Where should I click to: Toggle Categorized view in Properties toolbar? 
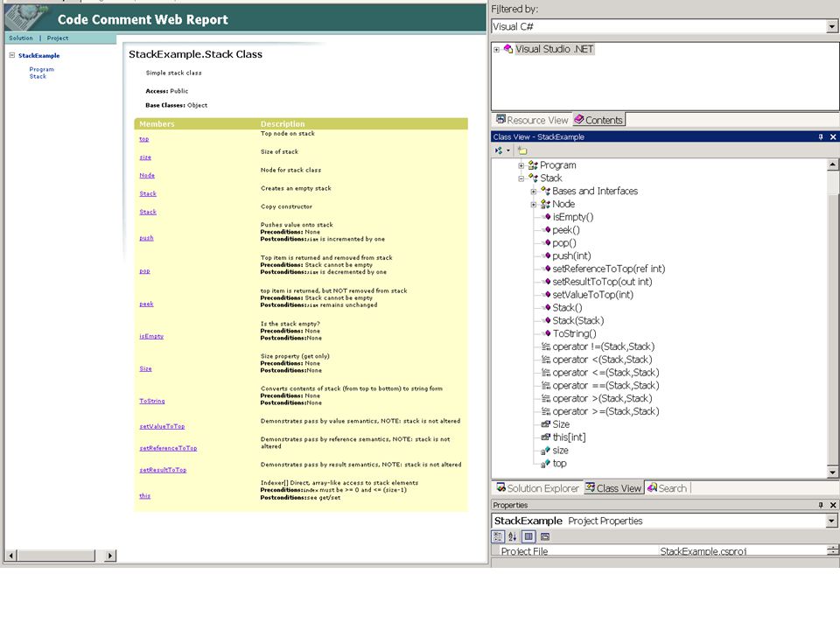(498, 536)
